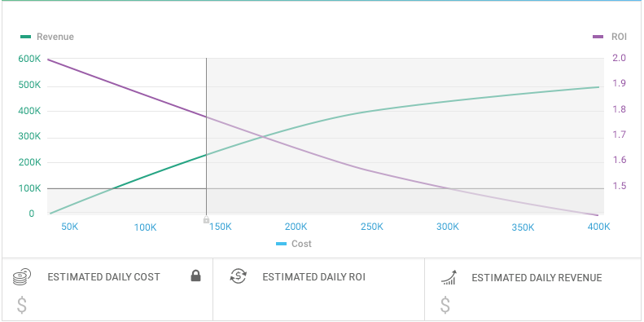Click the revenue growth chart icon

coord(449,277)
